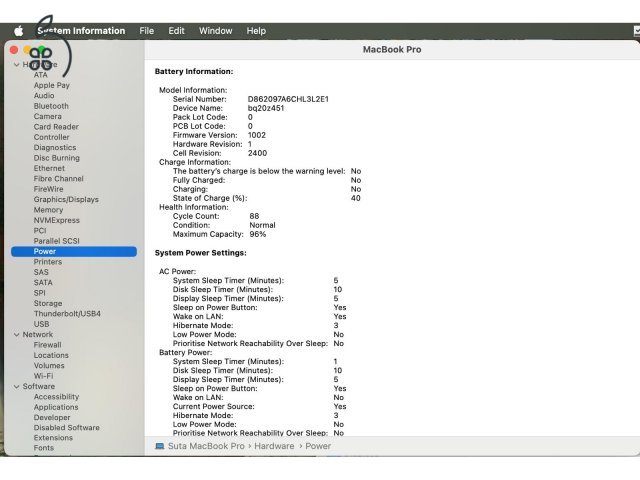The height and width of the screenshot is (480, 640).
Task: Select Printers in the sidebar
Action: tap(48, 262)
